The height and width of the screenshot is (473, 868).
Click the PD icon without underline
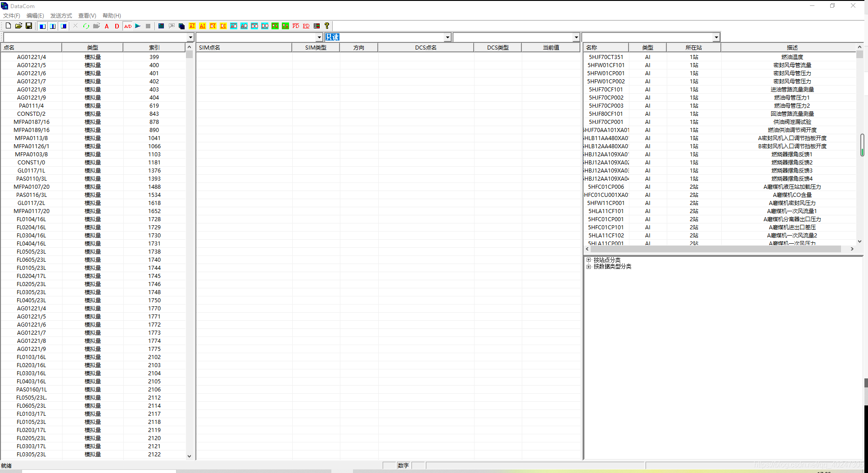click(x=296, y=26)
